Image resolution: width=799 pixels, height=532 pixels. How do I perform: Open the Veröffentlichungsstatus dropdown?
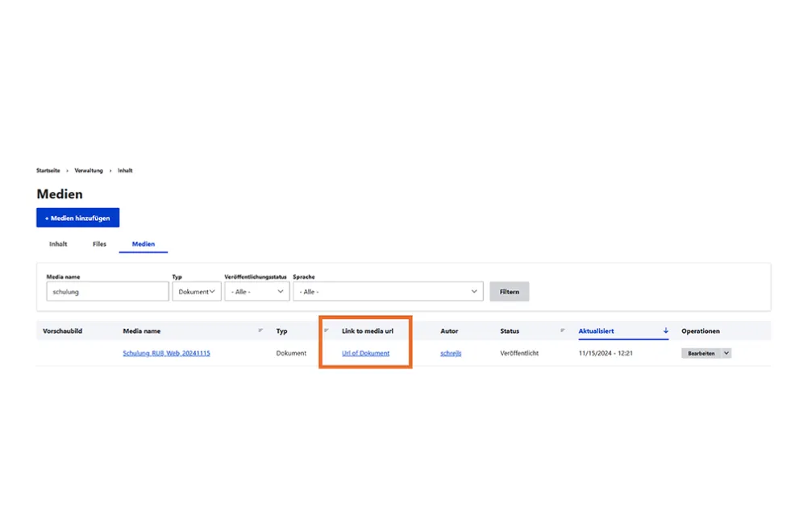tap(256, 291)
